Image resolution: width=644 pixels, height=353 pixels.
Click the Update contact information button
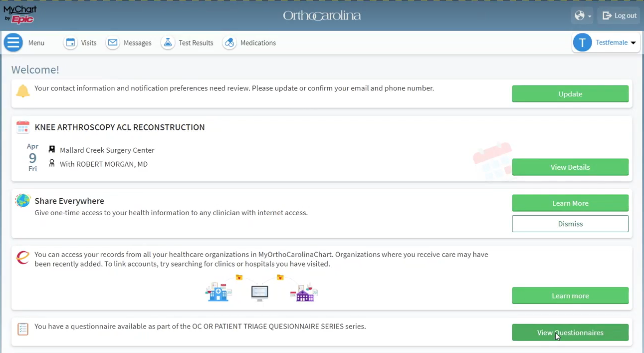[570, 94]
